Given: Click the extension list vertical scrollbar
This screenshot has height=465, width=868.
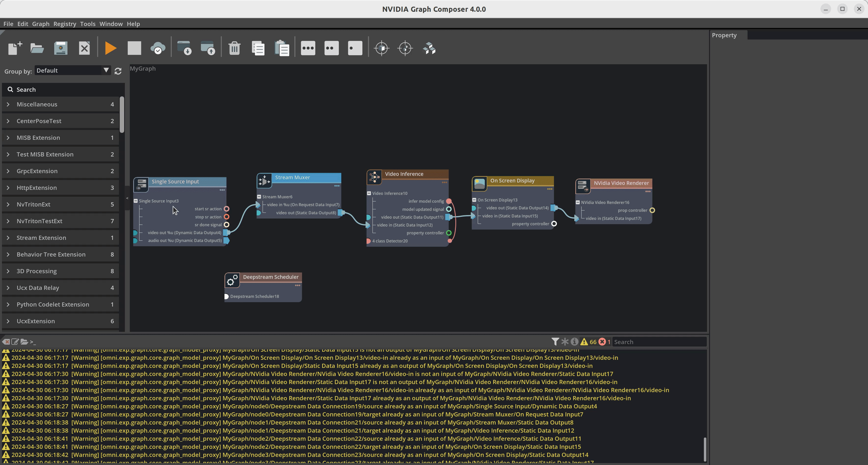Looking at the screenshot, I should (x=122, y=115).
